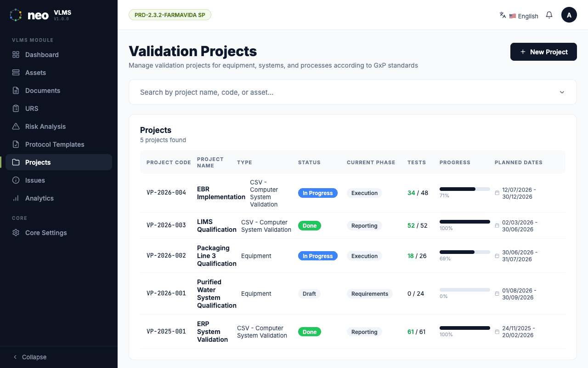Click the Projects folder icon
Viewport: 588px width, 368px height.
click(x=16, y=162)
